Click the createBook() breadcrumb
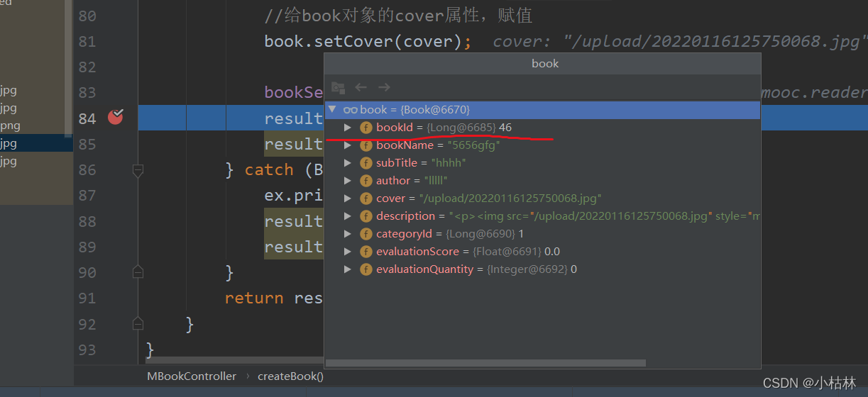The width and height of the screenshot is (868, 397). tap(290, 376)
